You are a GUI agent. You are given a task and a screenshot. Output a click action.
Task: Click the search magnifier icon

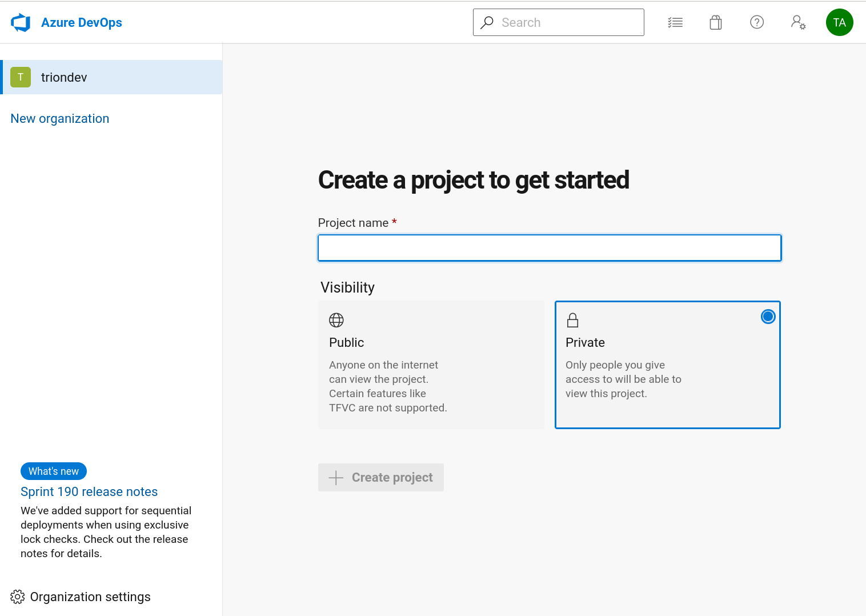pos(487,22)
